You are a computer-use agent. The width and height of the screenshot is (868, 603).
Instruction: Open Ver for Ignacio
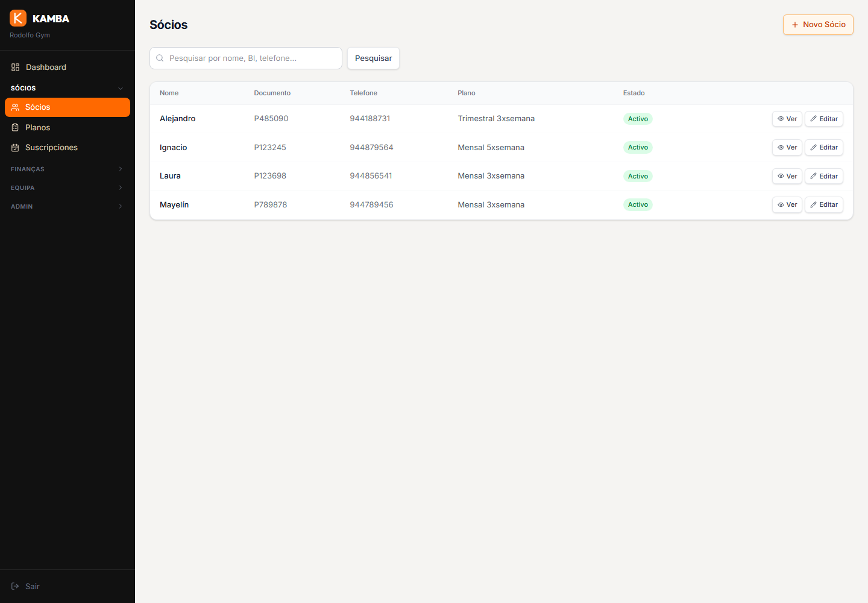(x=787, y=147)
